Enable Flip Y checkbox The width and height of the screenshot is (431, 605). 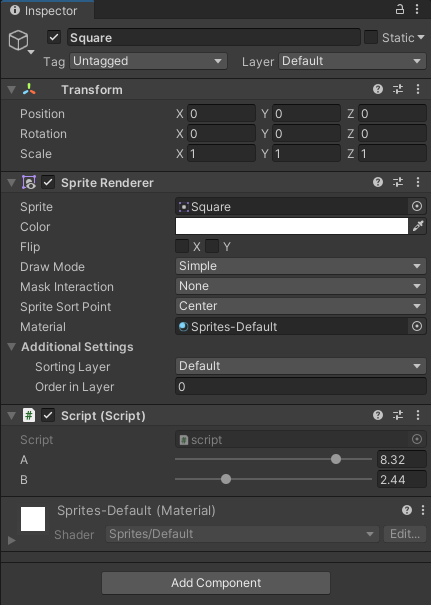click(x=212, y=246)
